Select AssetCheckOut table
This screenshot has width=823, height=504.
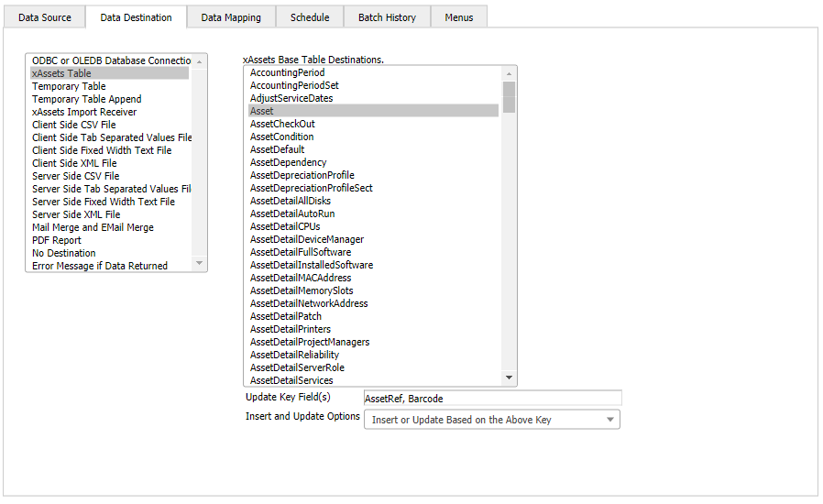pyautogui.click(x=373, y=125)
